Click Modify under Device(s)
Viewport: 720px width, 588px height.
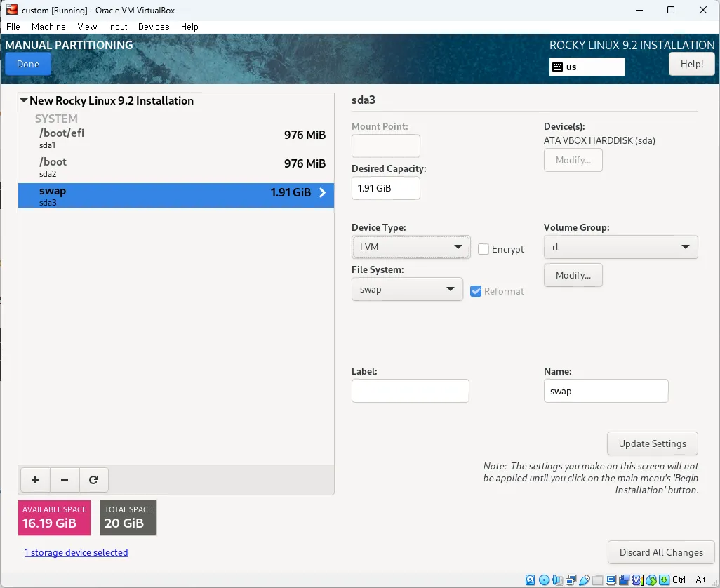pos(573,160)
